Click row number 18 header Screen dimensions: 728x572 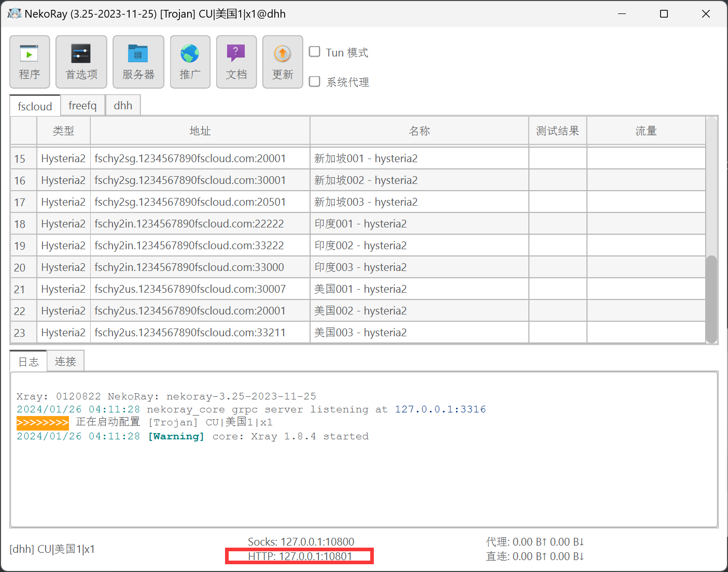click(23, 224)
